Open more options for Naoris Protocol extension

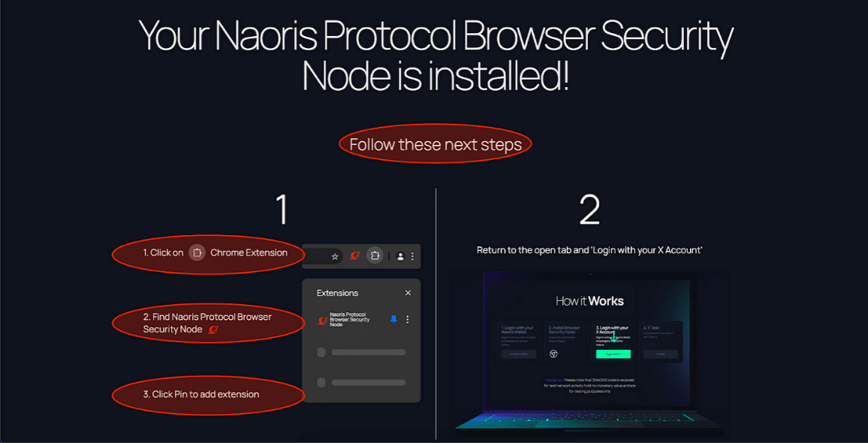[408, 320]
